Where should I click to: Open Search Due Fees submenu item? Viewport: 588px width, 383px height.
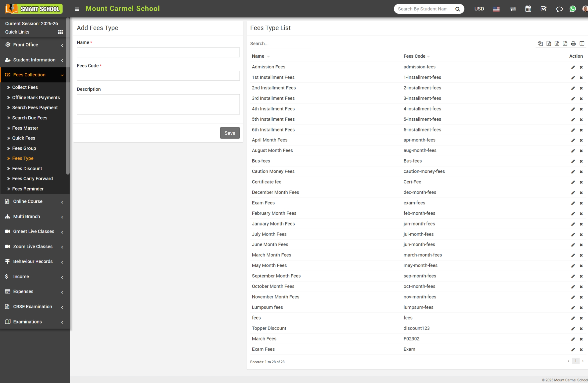pos(30,118)
